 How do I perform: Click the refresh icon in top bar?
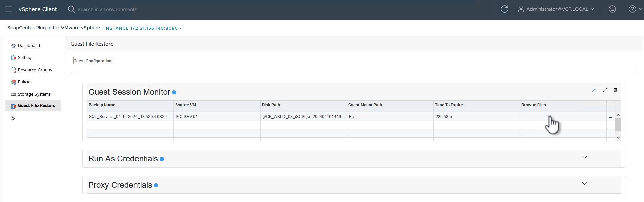[x=504, y=9]
